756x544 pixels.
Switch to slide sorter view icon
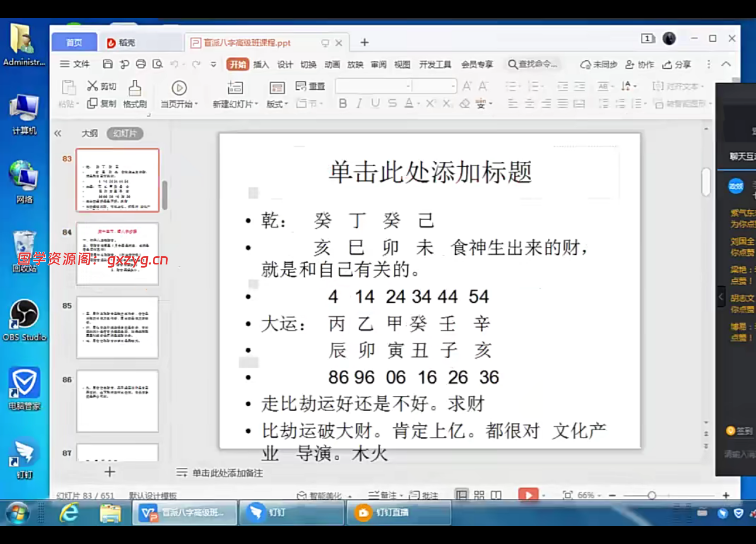479,495
